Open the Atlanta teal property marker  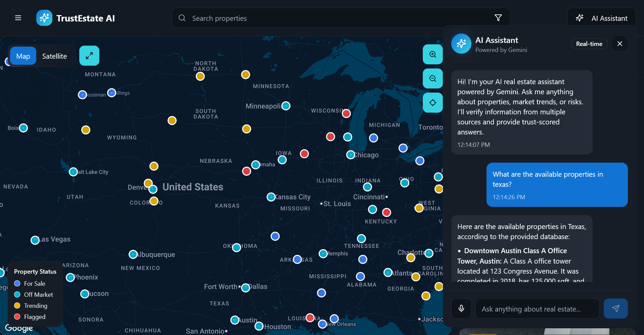(x=388, y=272)
